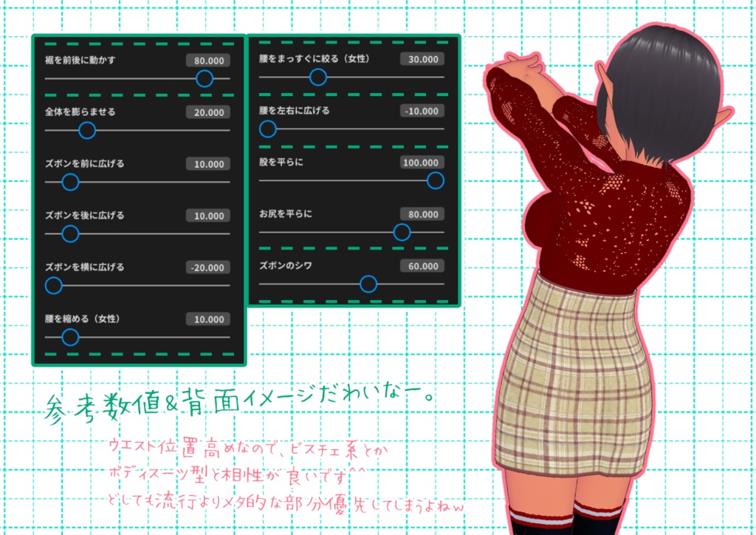
Task: Click the 腰を左右に広げる slider handle
Action: (267, 129)
